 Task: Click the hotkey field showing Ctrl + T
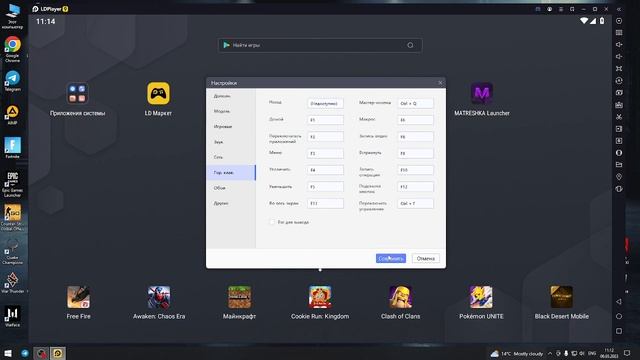pyautogui.click(x=415, y=203)
